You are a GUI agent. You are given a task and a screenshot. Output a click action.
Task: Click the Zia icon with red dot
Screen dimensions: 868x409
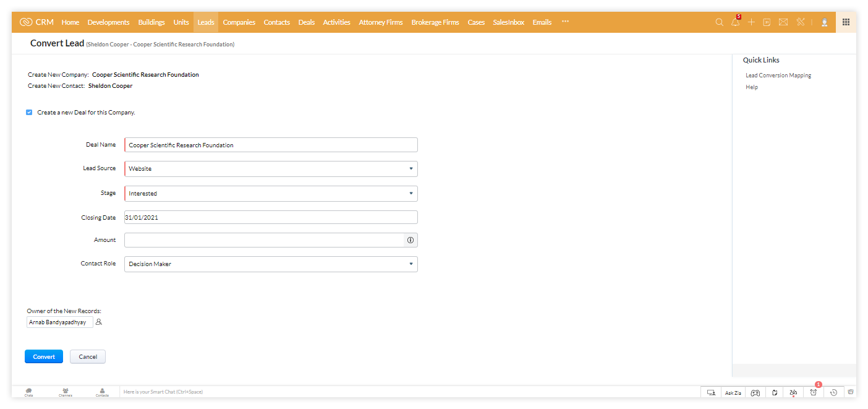[x=793, y=392]
